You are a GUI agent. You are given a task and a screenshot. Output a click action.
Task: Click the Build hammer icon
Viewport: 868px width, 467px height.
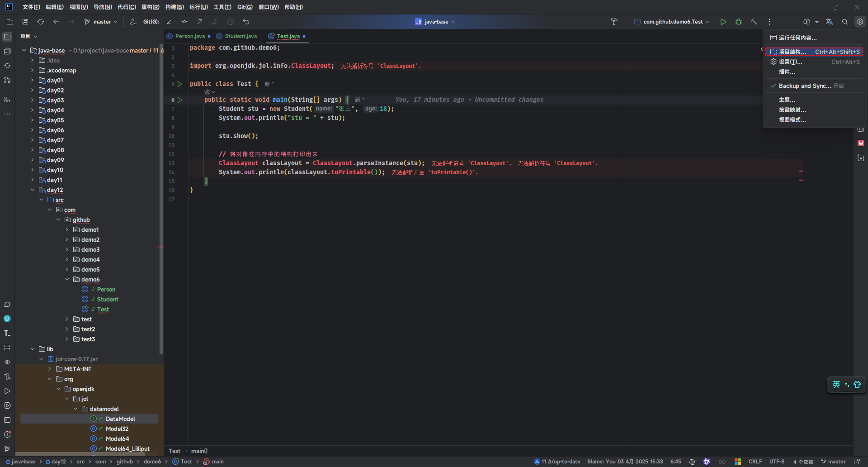tap(754, 22)
